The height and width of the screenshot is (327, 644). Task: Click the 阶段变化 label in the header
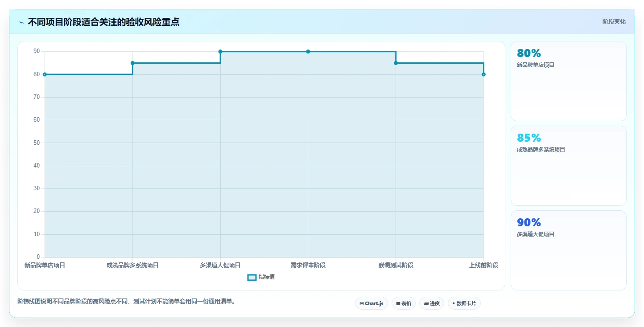[x=614, y=21]
